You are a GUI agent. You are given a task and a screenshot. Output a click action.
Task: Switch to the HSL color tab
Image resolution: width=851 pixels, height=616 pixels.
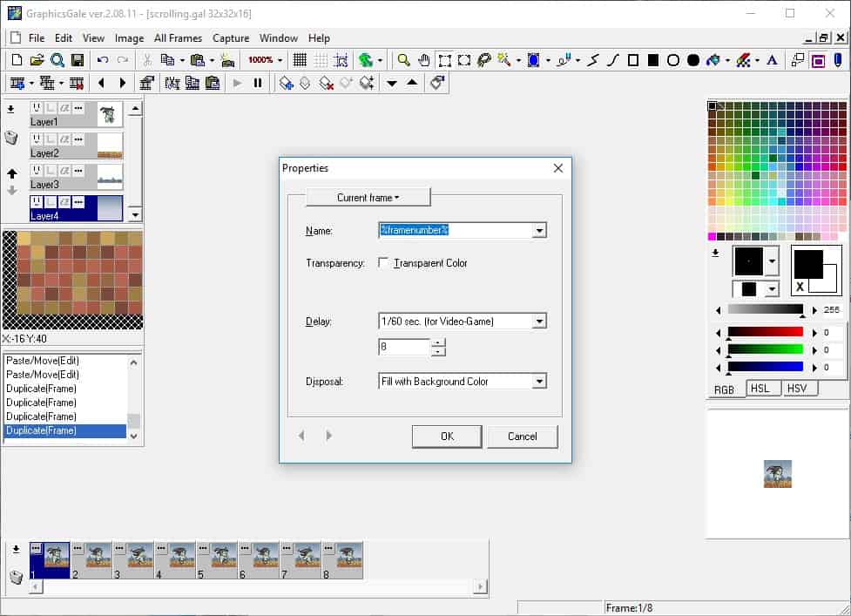(x=760, y=389)
